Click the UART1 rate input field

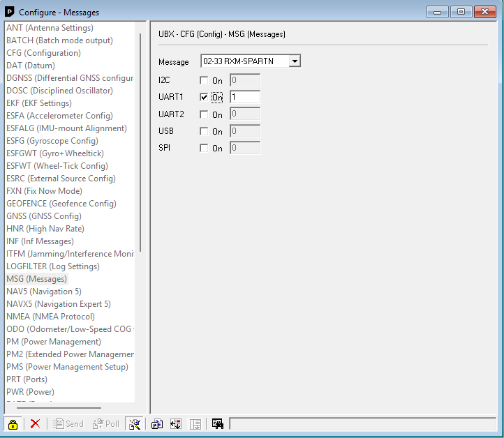244,98
